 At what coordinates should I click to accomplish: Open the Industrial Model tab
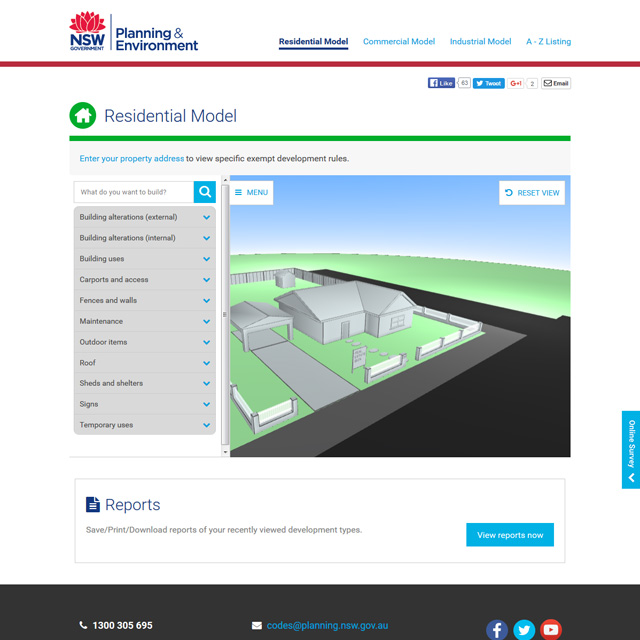click(480, 42)
